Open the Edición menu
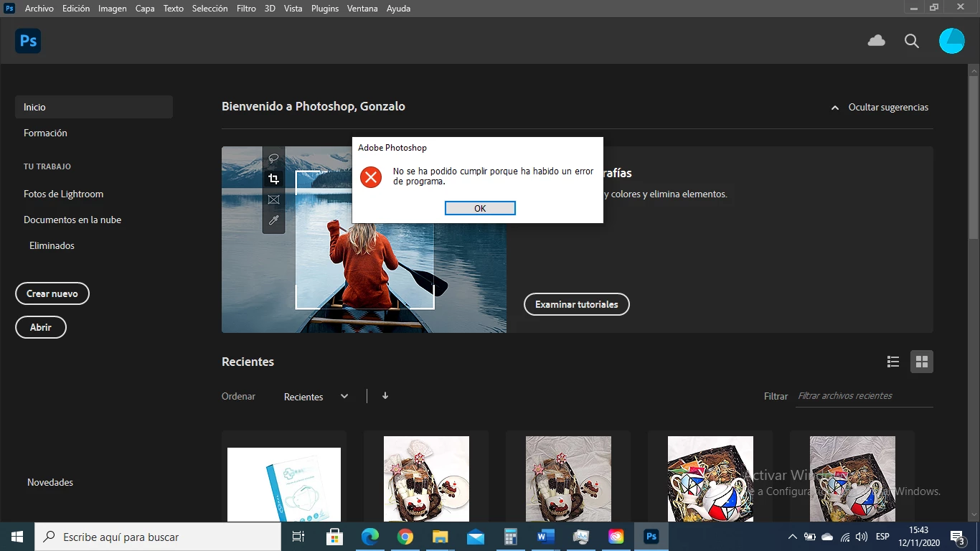The width and height of the screenshot is (980, 551). pos(76,9)
